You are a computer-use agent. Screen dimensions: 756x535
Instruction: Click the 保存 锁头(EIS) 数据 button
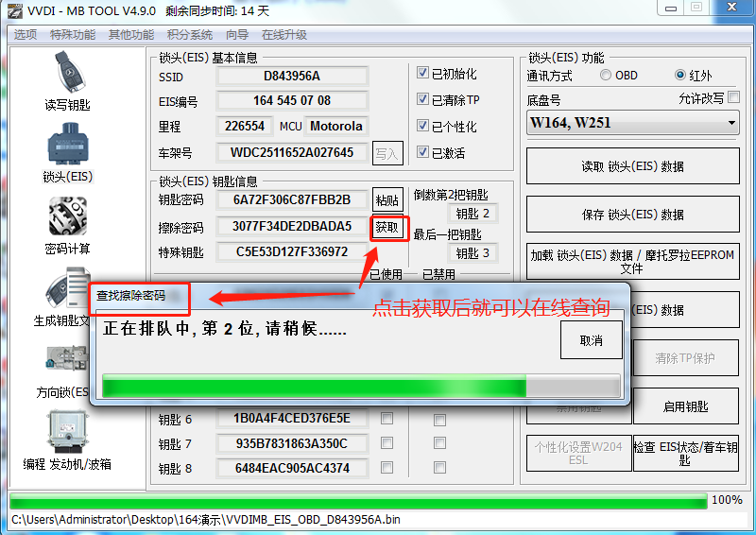point(632,215)
